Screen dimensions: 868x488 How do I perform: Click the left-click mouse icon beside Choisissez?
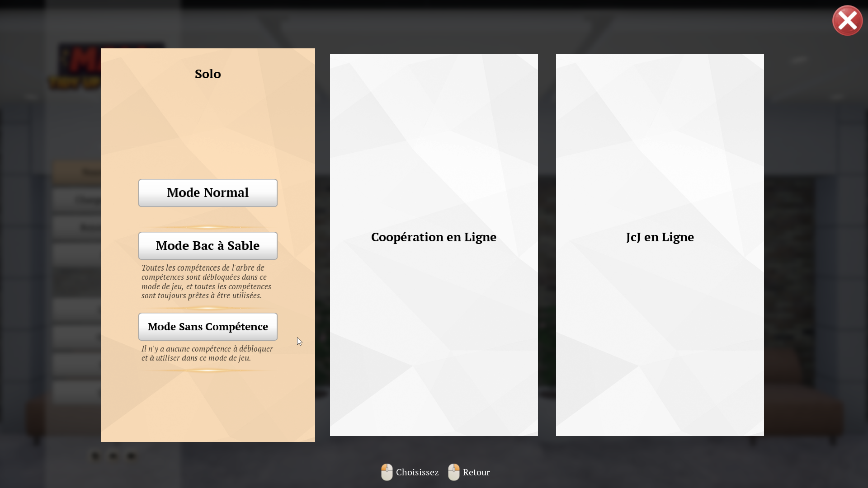click(387, 472)
